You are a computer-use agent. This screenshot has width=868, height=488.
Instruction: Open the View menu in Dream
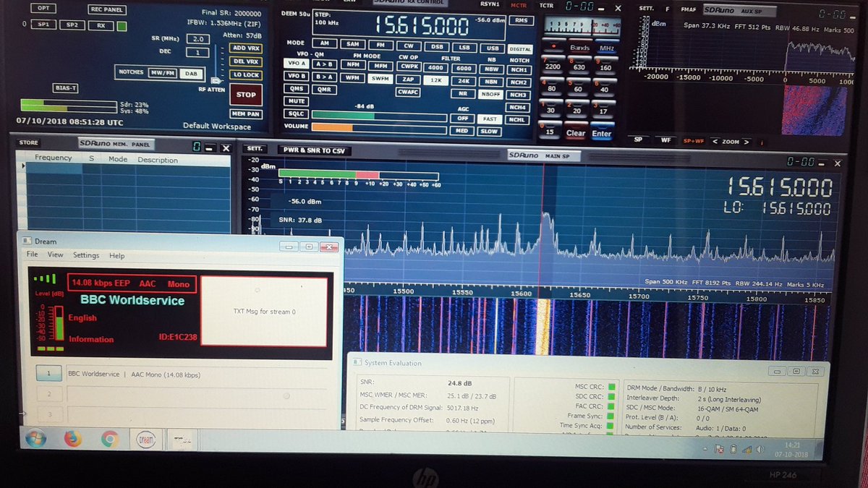(x=56, y=255)
